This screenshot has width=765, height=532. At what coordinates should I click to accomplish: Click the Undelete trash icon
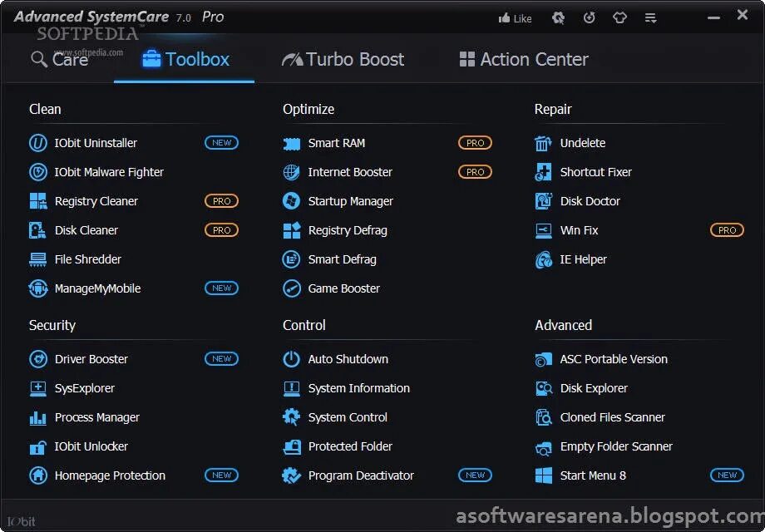pyautogui.click(x=544, y=143)
